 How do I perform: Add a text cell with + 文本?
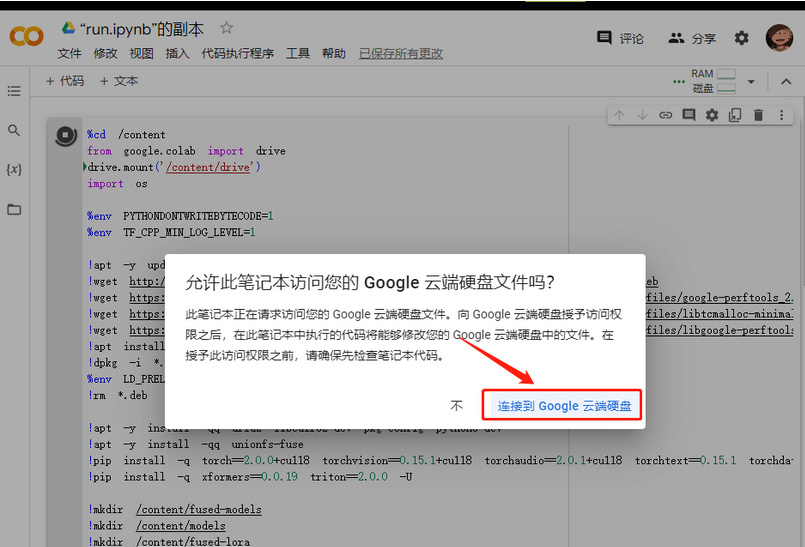point(119,81)
